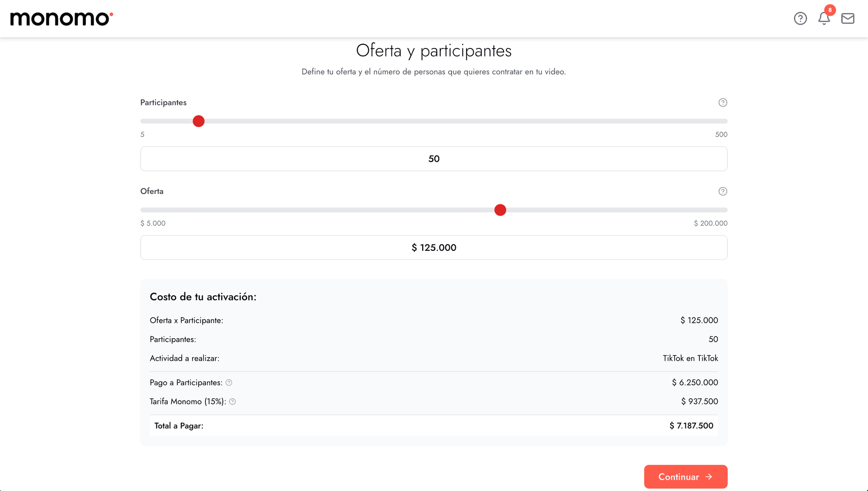The height and width of the screenshot is (491, 868).
Task: Click the Total a Pagar amount
Action: [x=691, y=425]
